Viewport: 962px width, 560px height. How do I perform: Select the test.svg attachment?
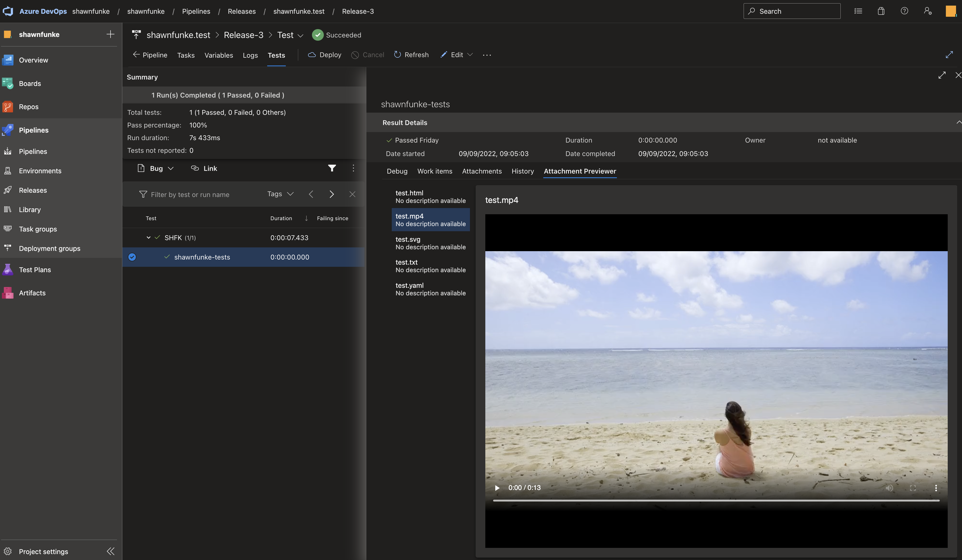pyautogui.click(x=430, y=243)
